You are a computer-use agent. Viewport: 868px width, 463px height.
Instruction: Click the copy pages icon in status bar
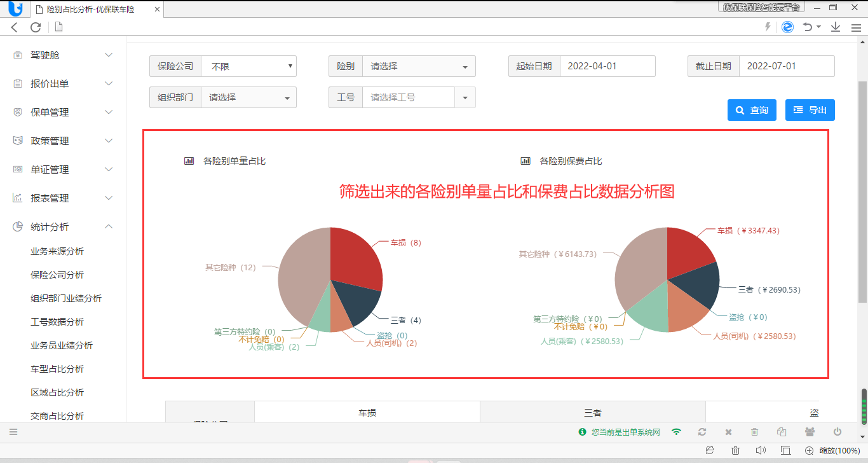tap(782, 432)
